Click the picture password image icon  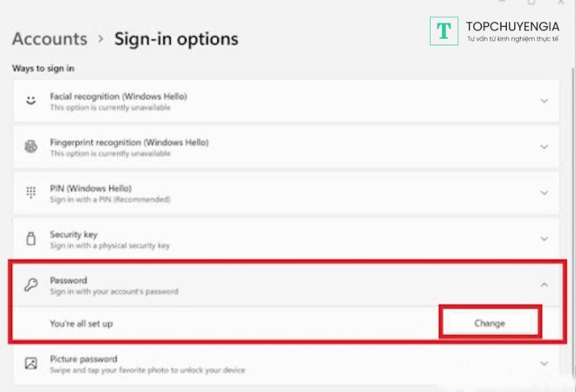click(x=30, y=363)
